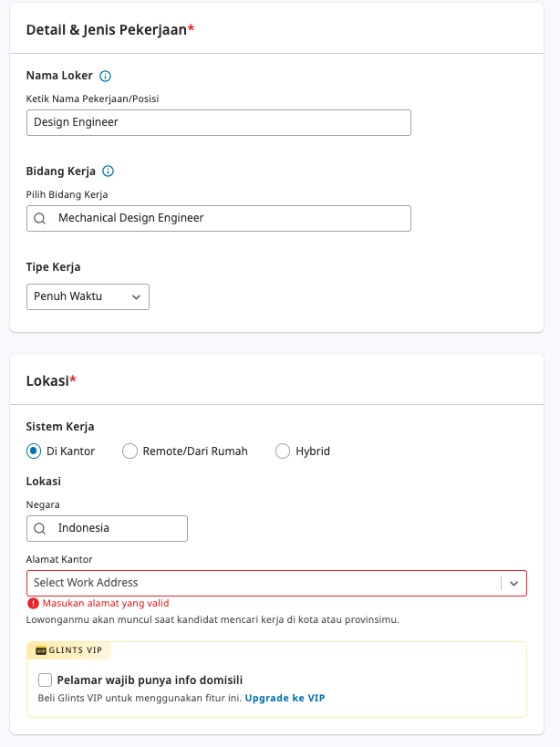Image resolution: width=560 pixels, height=747 pixels.
Task: Click the 'Pilih Bidang Kerja' label
Action: pos(67,194)
